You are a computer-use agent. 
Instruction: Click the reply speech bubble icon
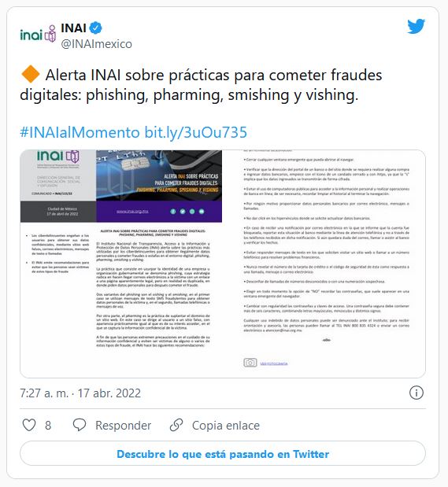click(x=80, y=425)
